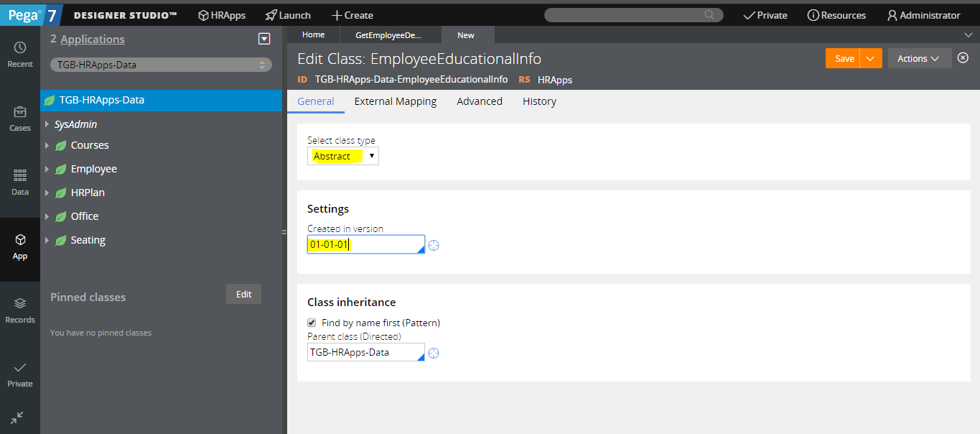Expand the Office tree node
Image resolution: width=980 pixels, height=434 pixels.
tap(47, 216)
